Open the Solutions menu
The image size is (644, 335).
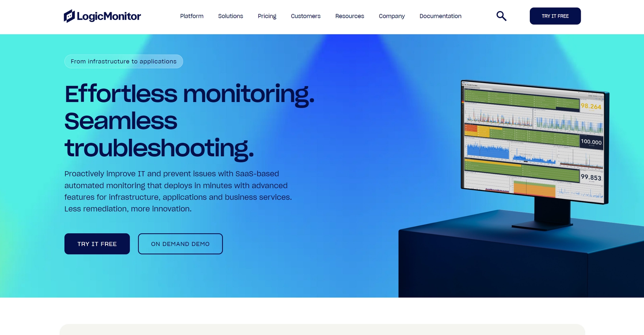230,16
